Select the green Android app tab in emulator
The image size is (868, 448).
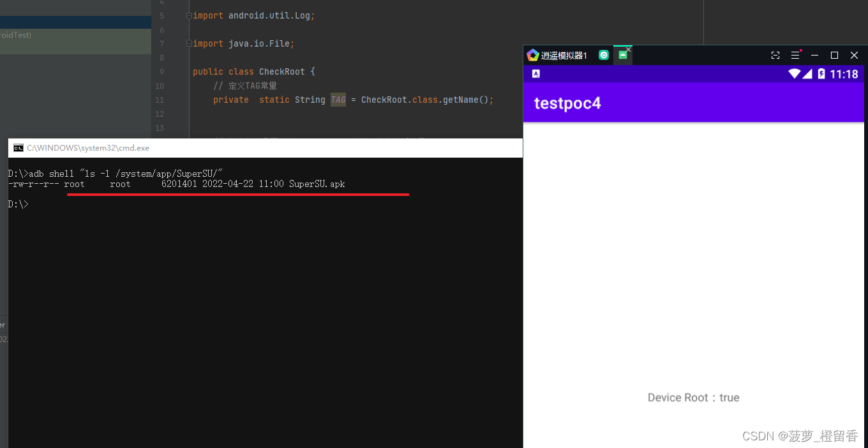click(622, 55)
